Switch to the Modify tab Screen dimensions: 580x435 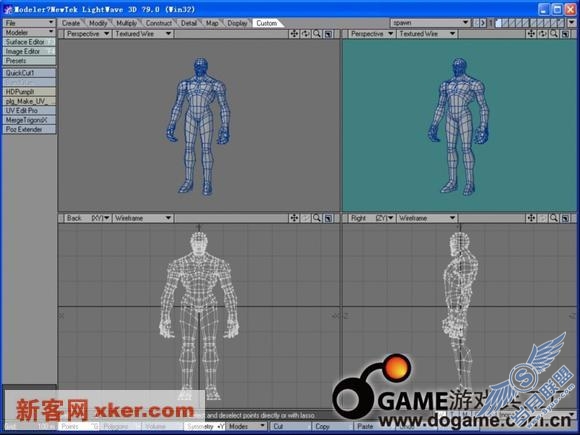[x=98, y=23]
